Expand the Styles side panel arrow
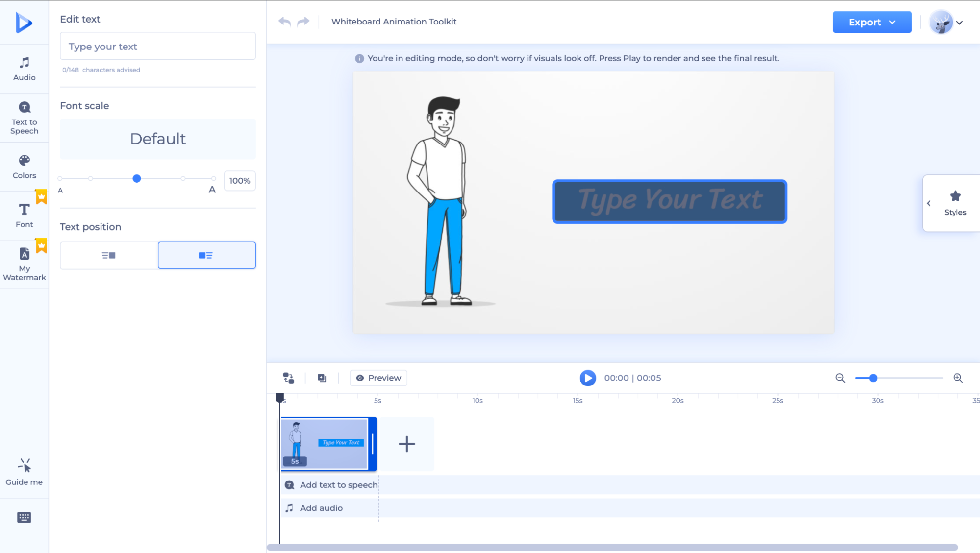The height and width of the screenshot is (553, 980). click(x=929, y=203)
